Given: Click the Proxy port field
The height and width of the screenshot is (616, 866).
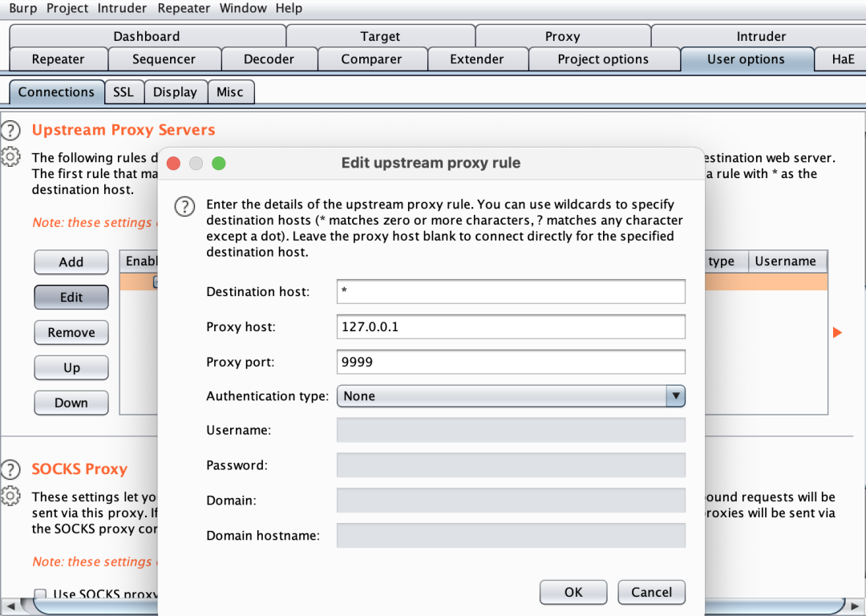Looking at the screenshot, I should pos(511,362).
